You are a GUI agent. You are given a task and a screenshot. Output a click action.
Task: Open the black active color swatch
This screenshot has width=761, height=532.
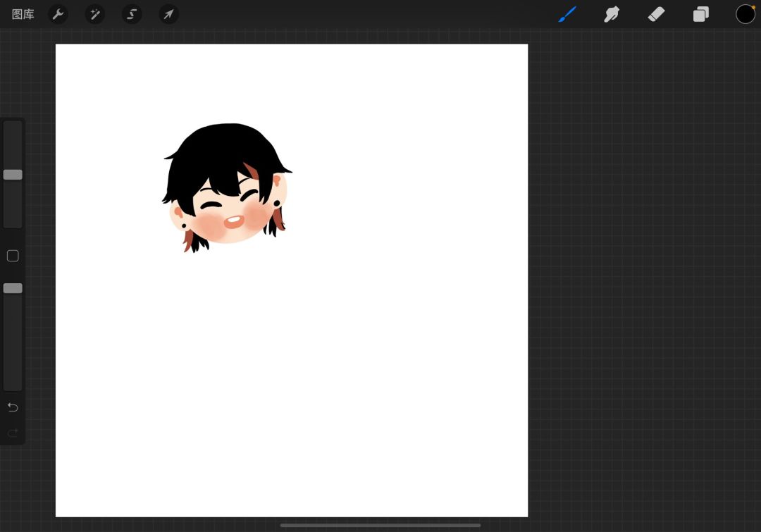[x=745, y=15]
